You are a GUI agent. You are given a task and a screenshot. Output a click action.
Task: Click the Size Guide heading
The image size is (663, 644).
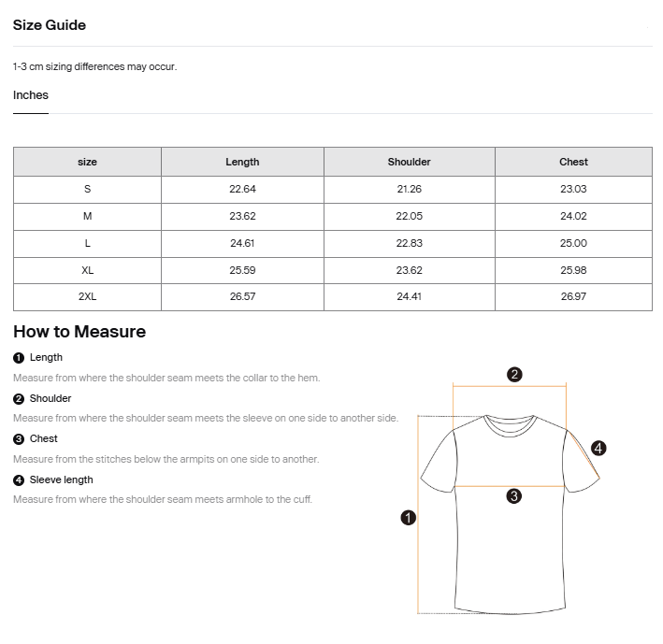coord(50,25)
